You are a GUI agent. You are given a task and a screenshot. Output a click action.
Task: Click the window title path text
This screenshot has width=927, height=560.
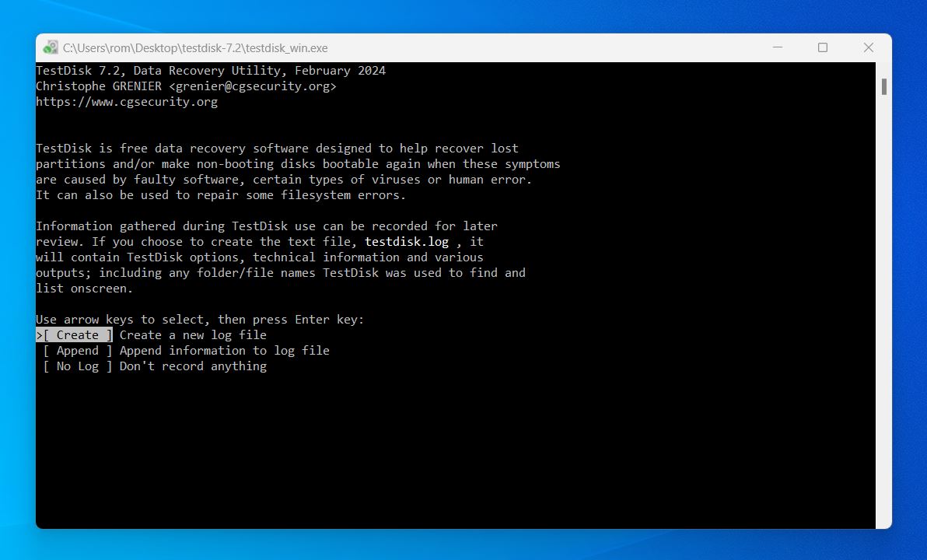coord(195,48)
